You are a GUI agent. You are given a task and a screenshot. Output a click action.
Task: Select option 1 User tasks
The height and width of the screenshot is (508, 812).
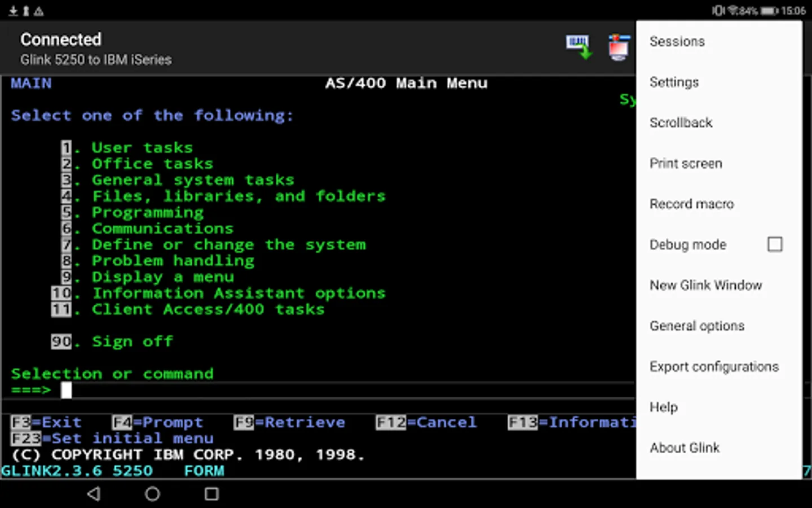(x=127, y=148)
